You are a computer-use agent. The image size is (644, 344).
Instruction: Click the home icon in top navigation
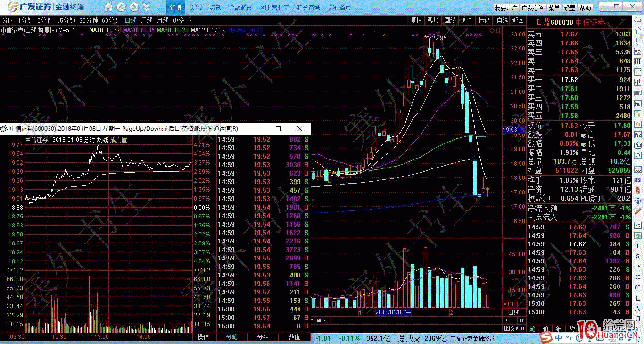pyautogui.click(x=108, y=7)
